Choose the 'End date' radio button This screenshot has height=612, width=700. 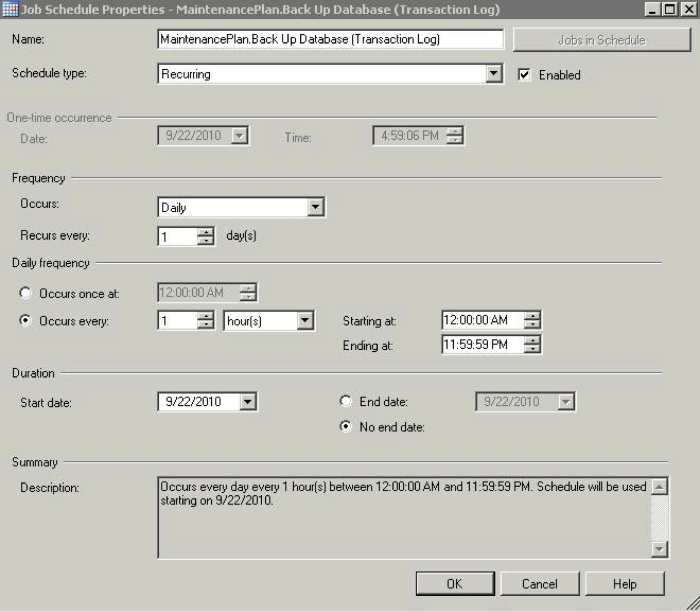346,401
